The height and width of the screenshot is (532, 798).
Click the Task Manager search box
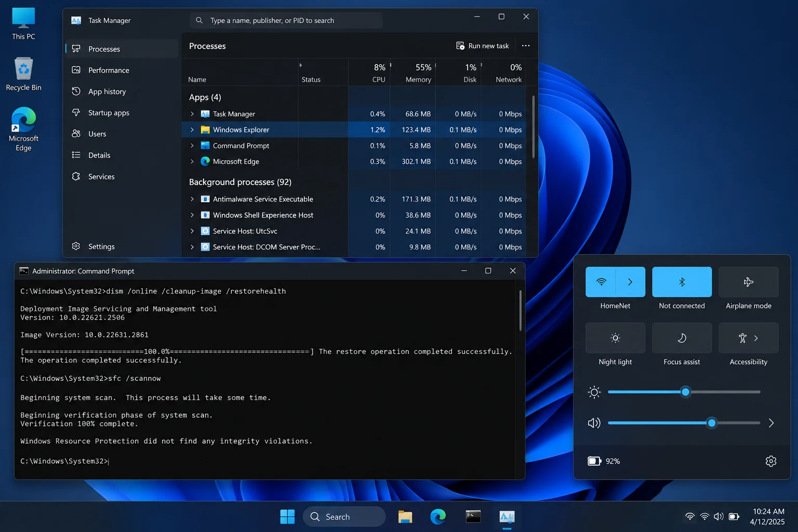click(x=286, y=20)
